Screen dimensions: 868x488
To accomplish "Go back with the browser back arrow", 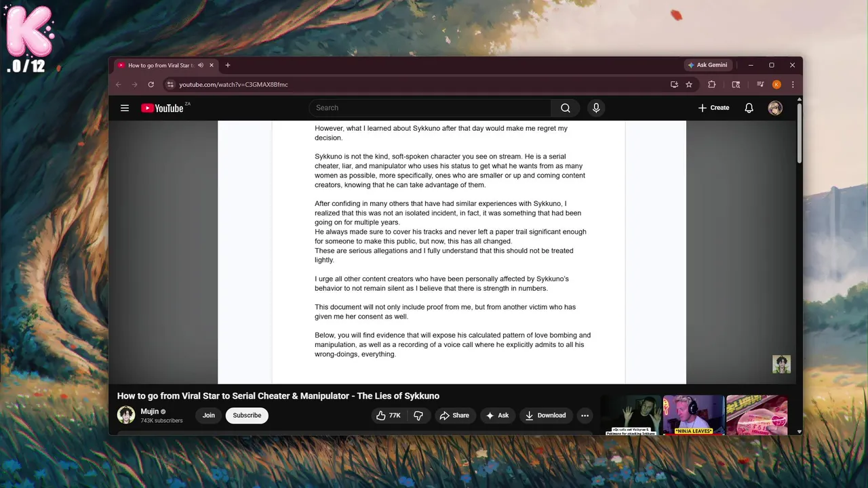I will click(119, 85).
